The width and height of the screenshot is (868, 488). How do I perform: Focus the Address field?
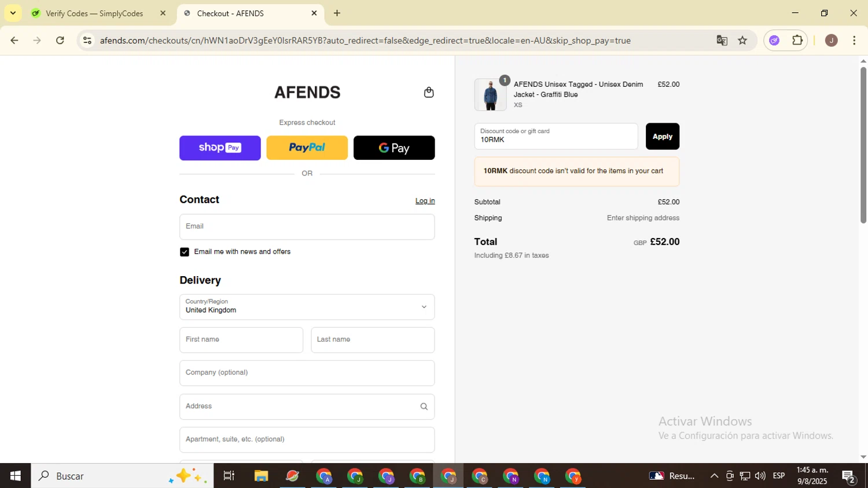point(307,406)
